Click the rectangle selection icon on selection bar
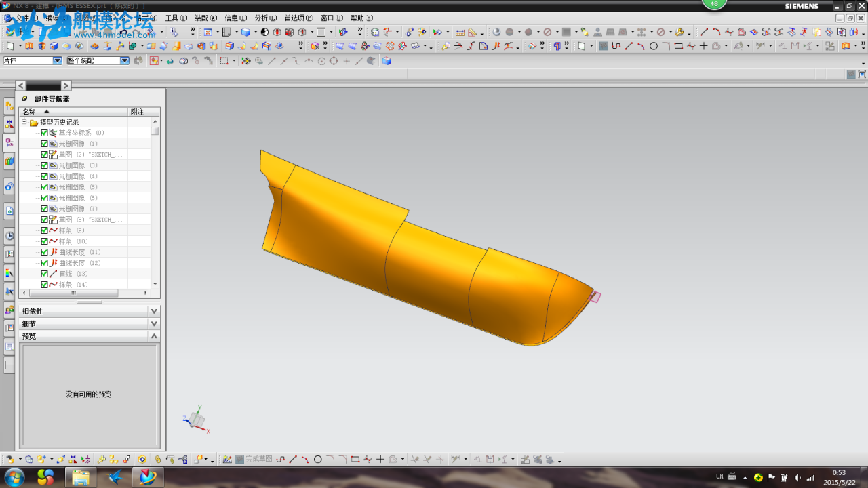The height and width of the screenshot is (488, 868). pos(224,60)
